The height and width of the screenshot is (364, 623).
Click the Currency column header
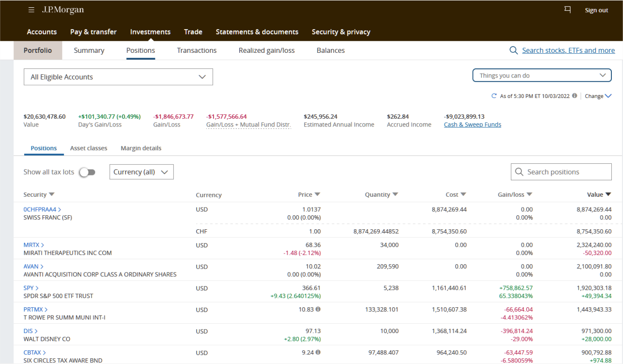click(209, 195)
